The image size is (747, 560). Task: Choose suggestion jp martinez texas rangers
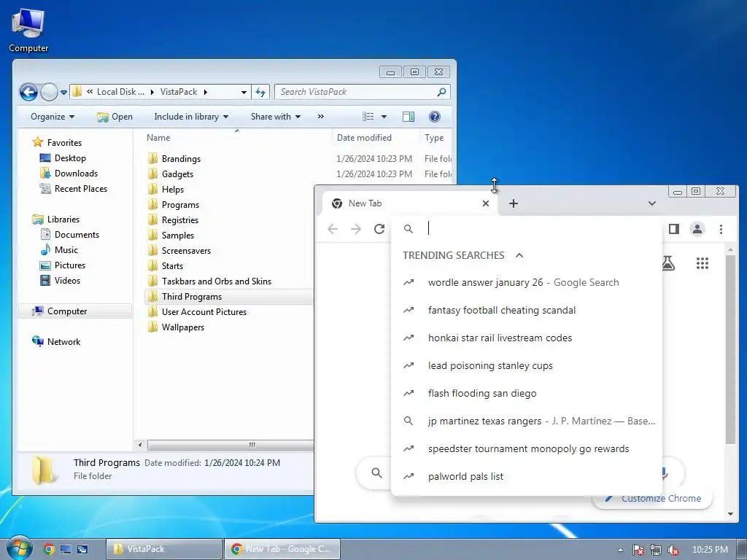(x=527, y=421)
